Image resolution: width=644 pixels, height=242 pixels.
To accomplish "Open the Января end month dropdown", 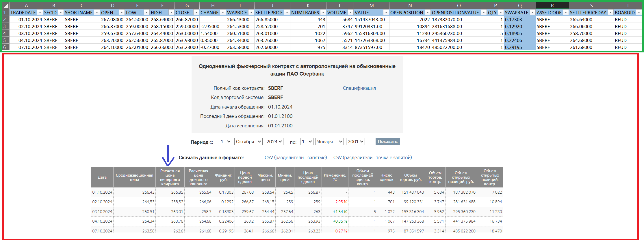I will pyautogui.click(x=329, y=142).
